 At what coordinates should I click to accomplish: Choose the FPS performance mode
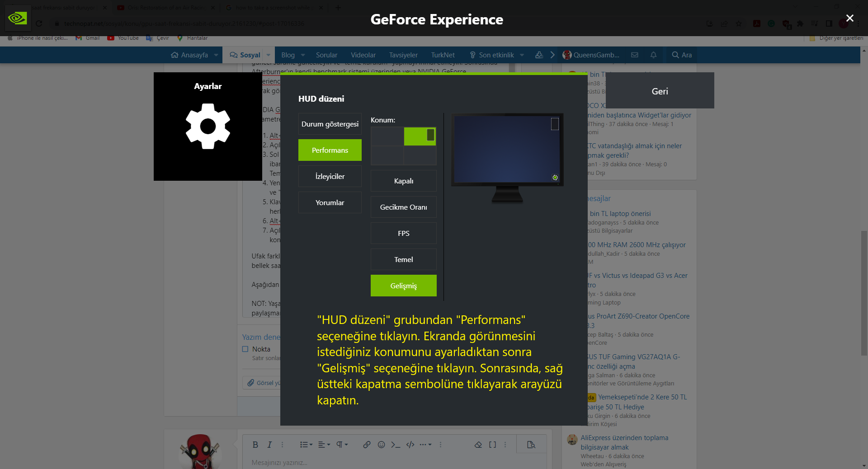(404, 233)
